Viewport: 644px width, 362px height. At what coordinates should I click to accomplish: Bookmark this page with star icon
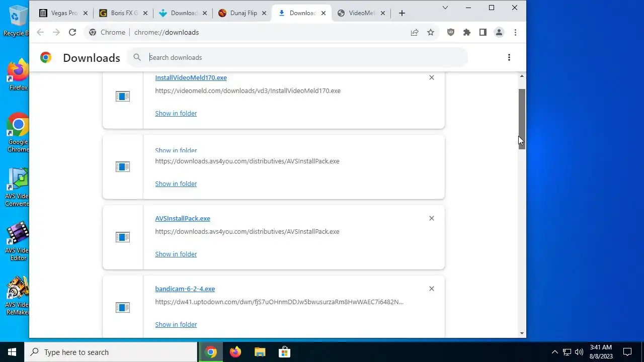coord(431,32)
